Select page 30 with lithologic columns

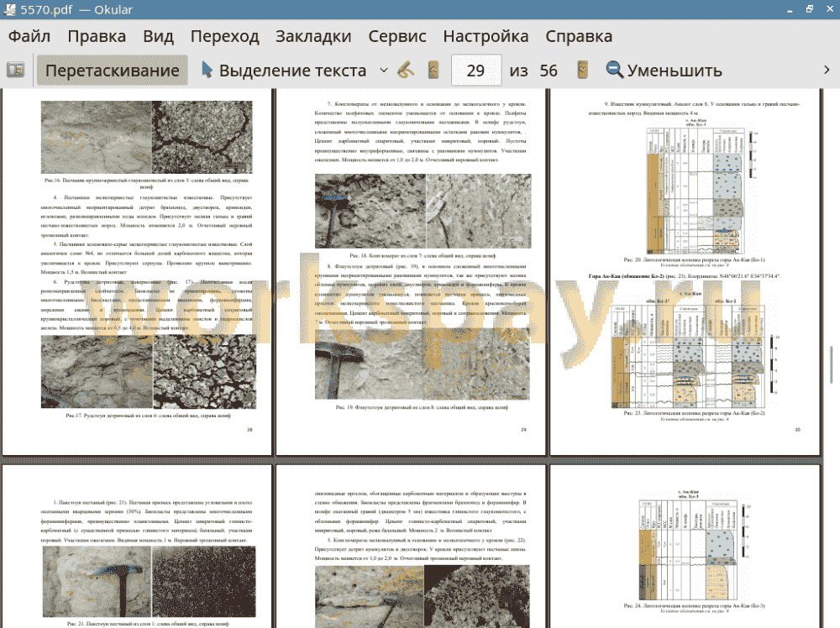[x=685, y=271]
